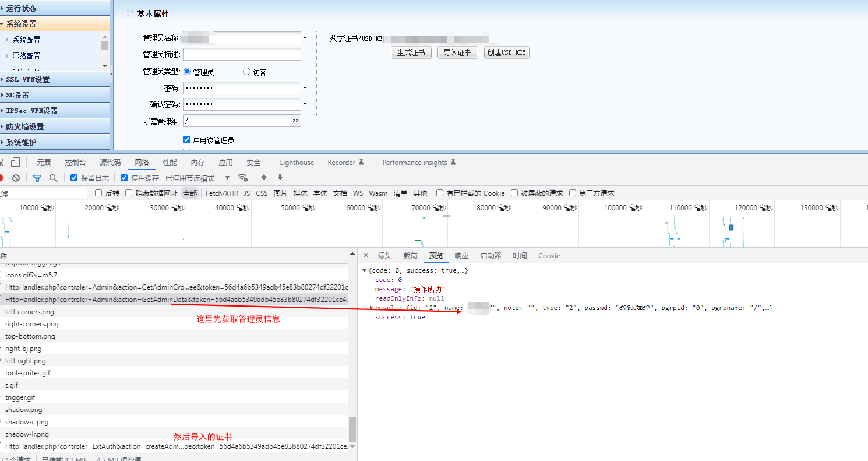Screen dimensions: 868x461
Task: Uncheck the 启用该管理员 checkbox
Action: tap(186, 140)
